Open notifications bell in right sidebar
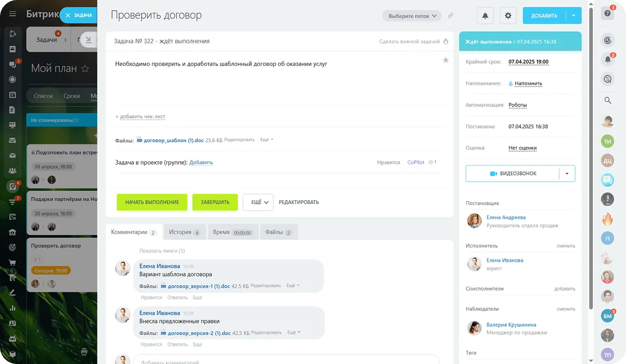The height and width of the screenshot is (364, 626). [x=608, y=59]
